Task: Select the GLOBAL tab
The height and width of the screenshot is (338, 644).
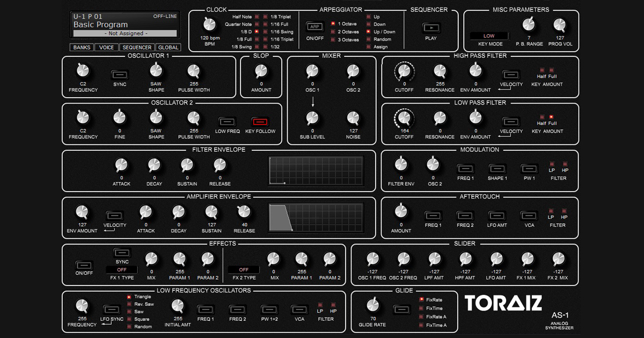Action: tap(167, 47)
